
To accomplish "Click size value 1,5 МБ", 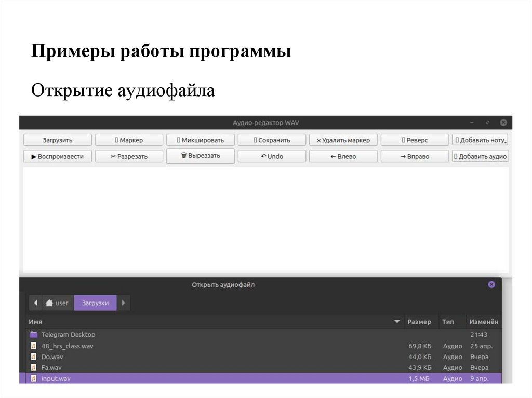I will 419,378.
